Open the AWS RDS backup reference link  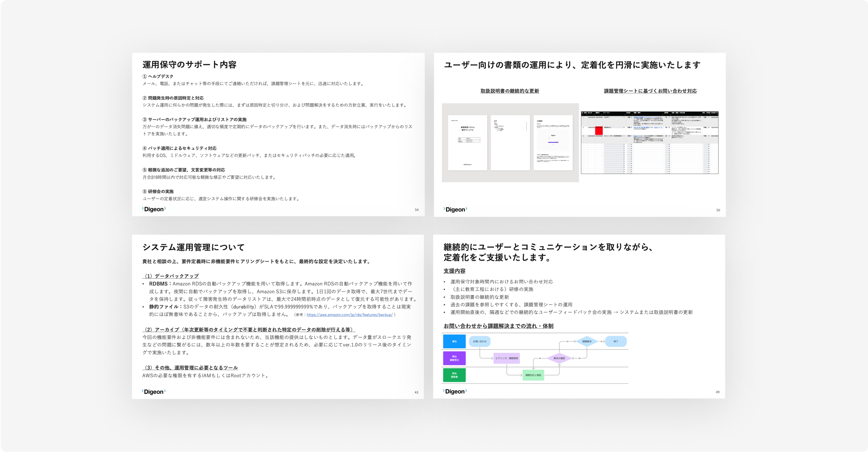[349, 315]
